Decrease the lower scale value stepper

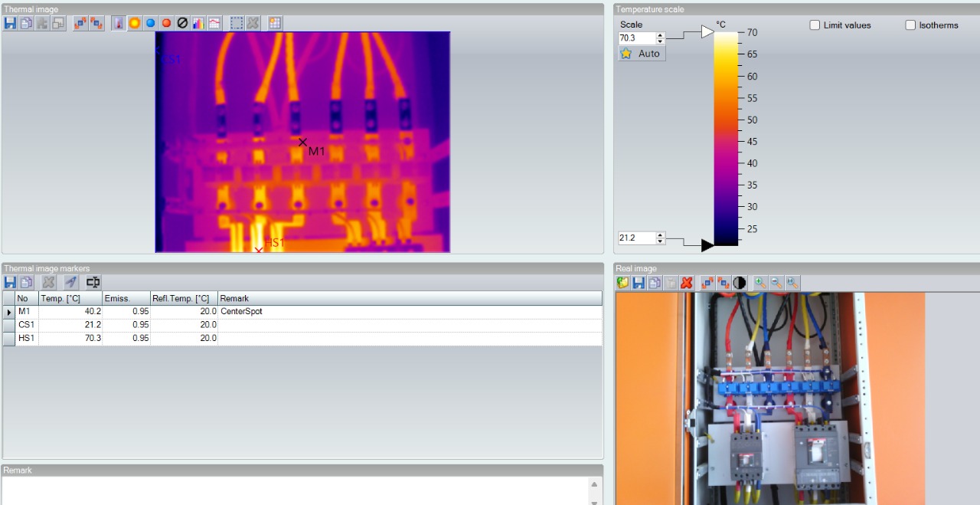[659, 241]
